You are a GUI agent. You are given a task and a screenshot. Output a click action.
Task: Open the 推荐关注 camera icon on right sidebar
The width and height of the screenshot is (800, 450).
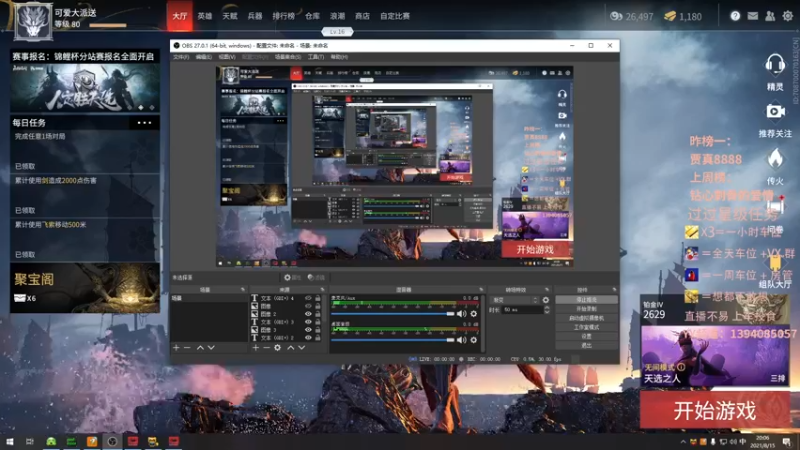(x=775, y=111)
